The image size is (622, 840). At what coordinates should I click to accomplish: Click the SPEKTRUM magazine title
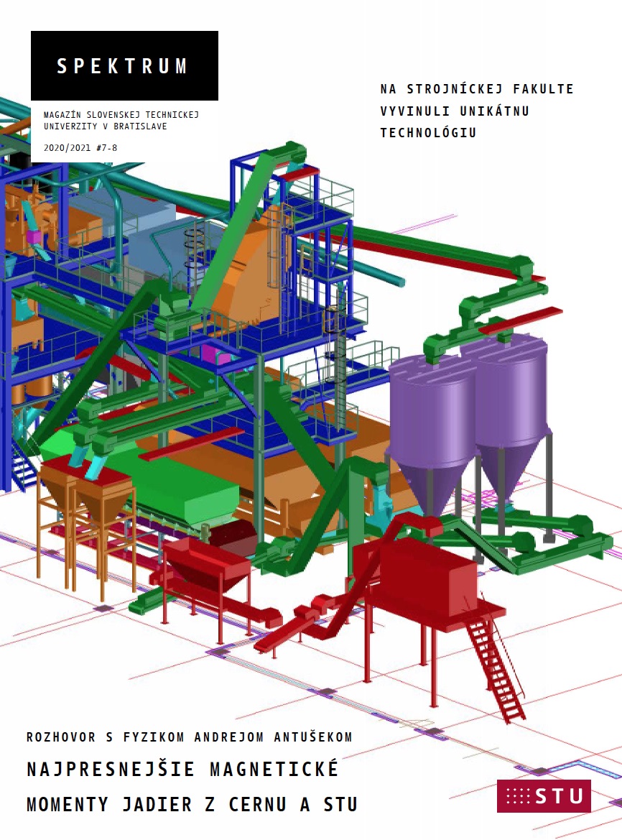123,66
